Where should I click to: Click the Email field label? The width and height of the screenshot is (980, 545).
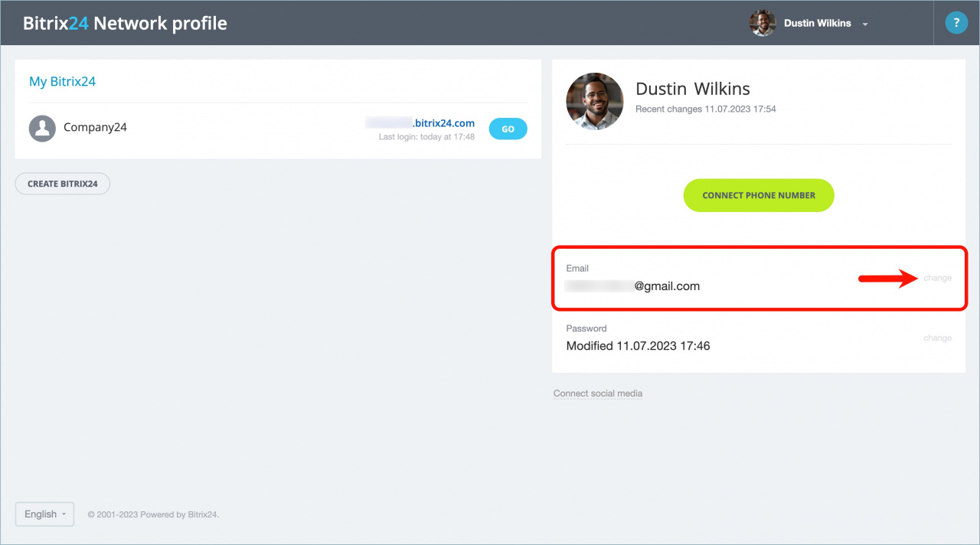(577, 269)
